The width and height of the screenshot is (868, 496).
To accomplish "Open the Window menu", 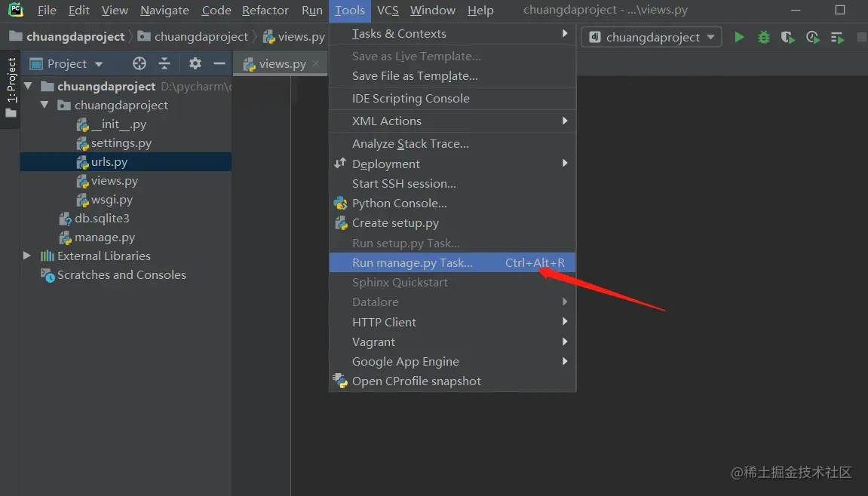I will click(433, 10).
